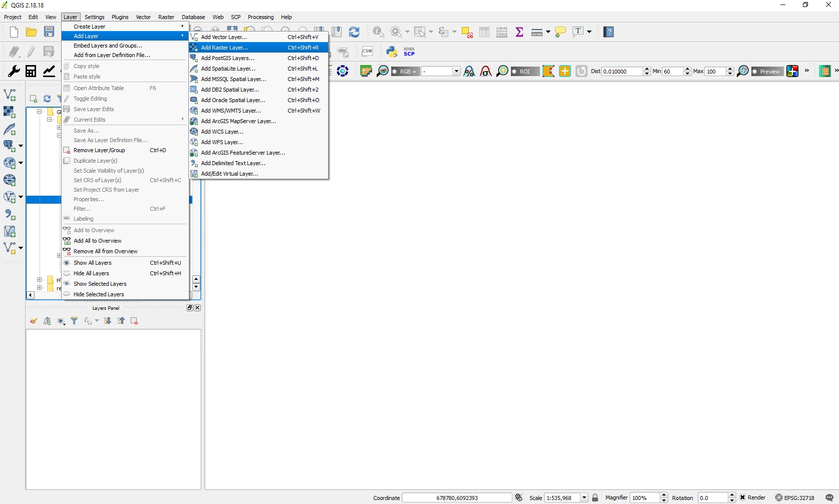Choose Add Delimited Text Layer menu item
Screen dimensions: 839x504
tap(233, 163)
